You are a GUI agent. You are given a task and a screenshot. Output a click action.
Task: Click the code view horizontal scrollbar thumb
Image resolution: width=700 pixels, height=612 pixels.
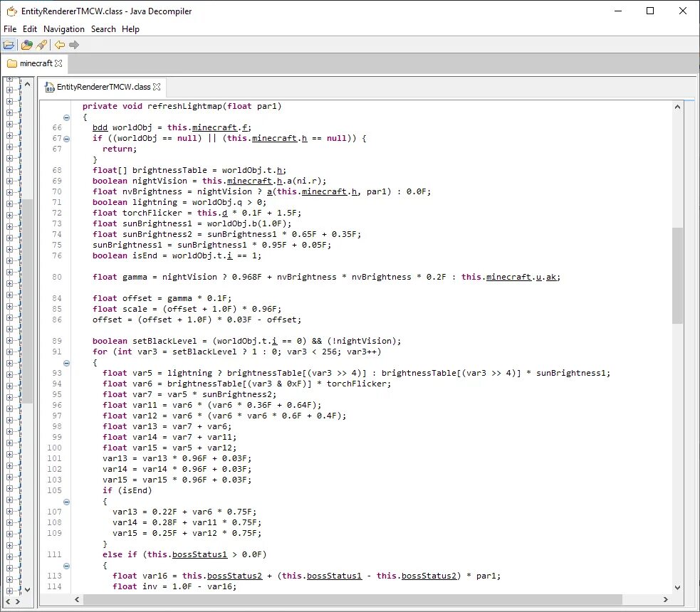[352, 599]
